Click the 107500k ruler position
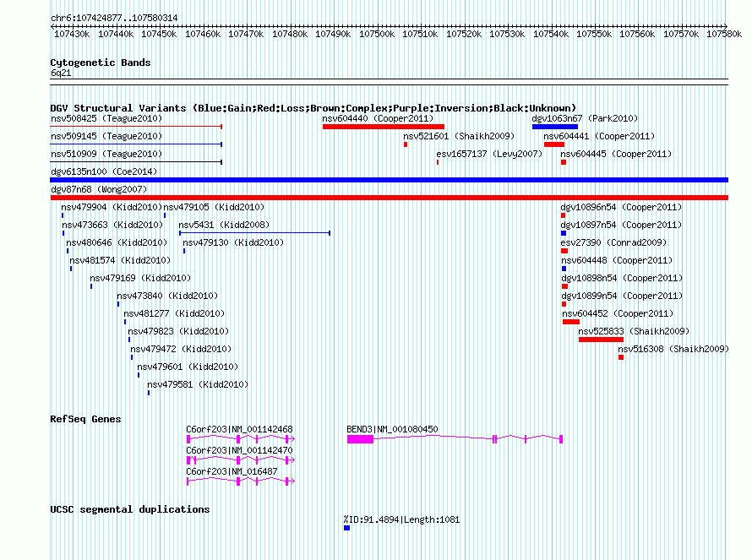752x560 pixels. (x=377, y=34)
